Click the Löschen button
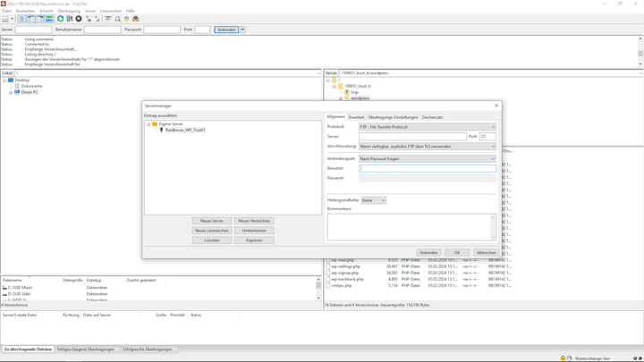This screenshot has height=362, width=644. pos(212,240)
